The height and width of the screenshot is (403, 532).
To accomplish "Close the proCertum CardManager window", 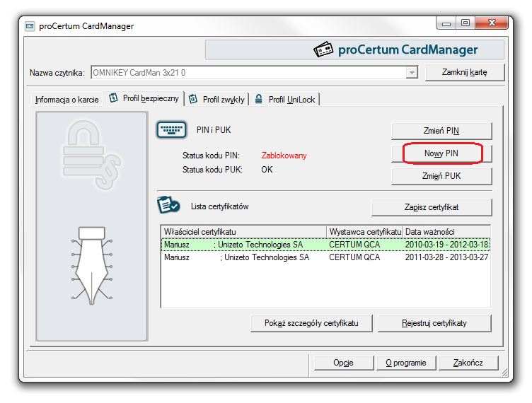I will pyautogui.click(x=492, y=23).
